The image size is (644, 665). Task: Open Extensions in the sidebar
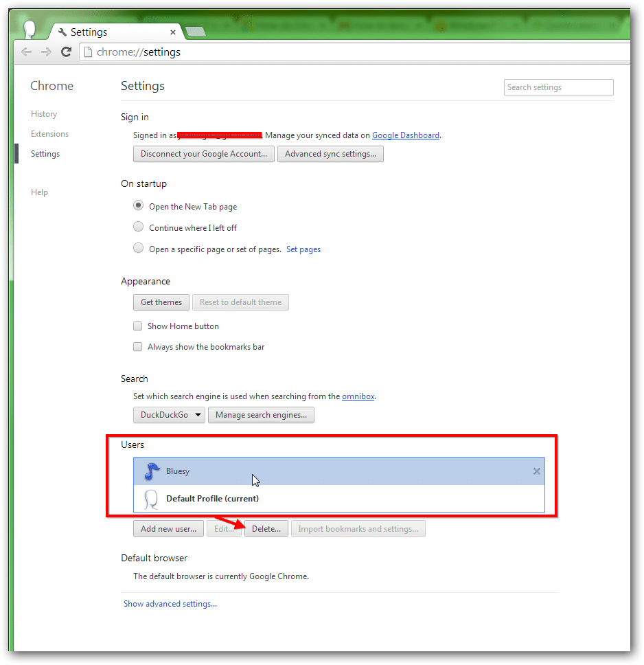pyautogui.click(x=49, y=134)
